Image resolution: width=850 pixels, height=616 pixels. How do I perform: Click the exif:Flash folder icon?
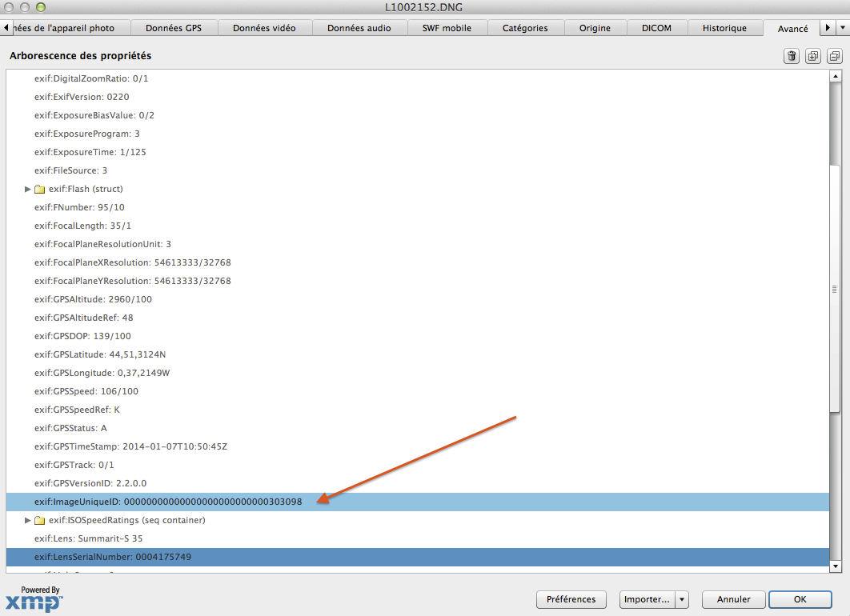click(39, 190)
